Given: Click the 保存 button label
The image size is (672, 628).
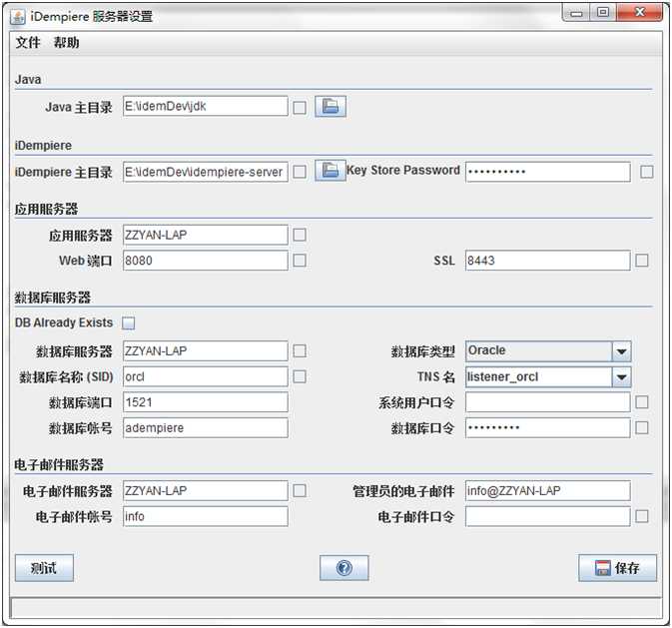Looking at the screenshot, I should (627, 568).
